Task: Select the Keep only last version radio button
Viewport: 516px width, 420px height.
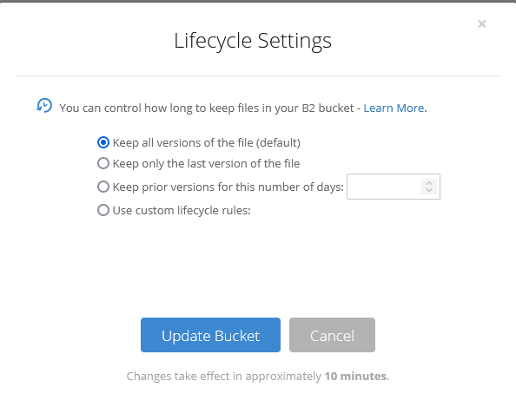Action: [103, 163]
